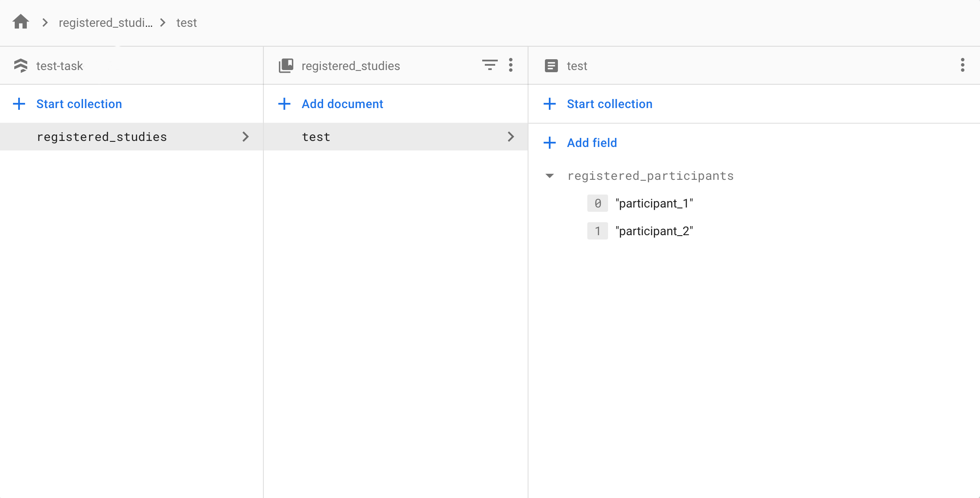The width and height of the screenshot is (980, 498).
Task: Click chevron on the test document row
Action: coord(511,137)
